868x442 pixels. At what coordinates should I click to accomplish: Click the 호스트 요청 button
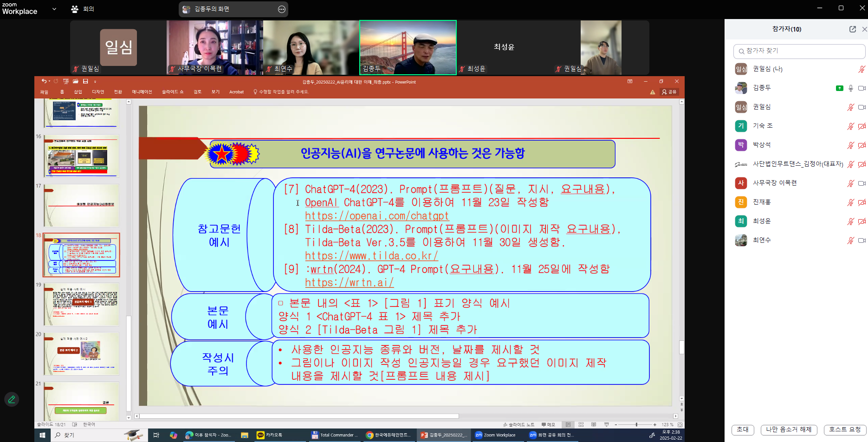pos(845,429)
